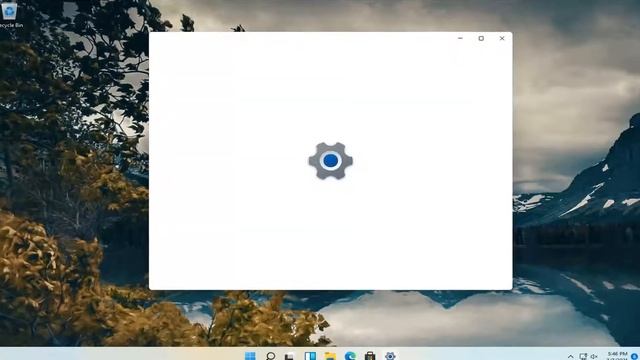Open the Widgets panel icon
The width and height of the screenshot is (640, 360).
(310, 356)
